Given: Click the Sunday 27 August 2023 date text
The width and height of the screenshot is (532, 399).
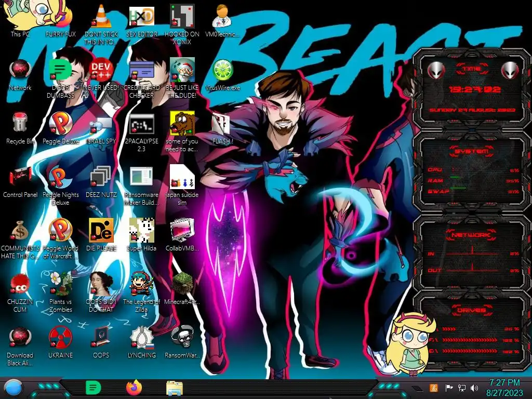Looking at the screenshot, I should click(472, 110).
